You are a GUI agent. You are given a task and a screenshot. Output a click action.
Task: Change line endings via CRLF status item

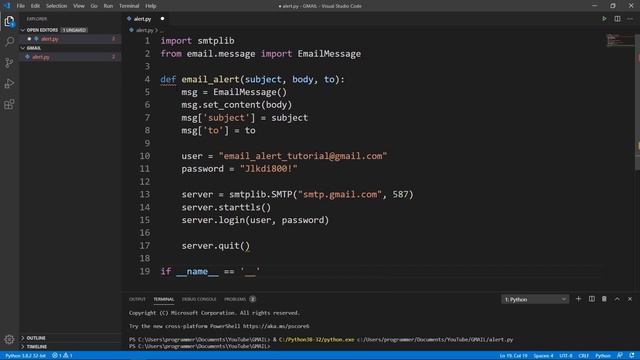583,356
